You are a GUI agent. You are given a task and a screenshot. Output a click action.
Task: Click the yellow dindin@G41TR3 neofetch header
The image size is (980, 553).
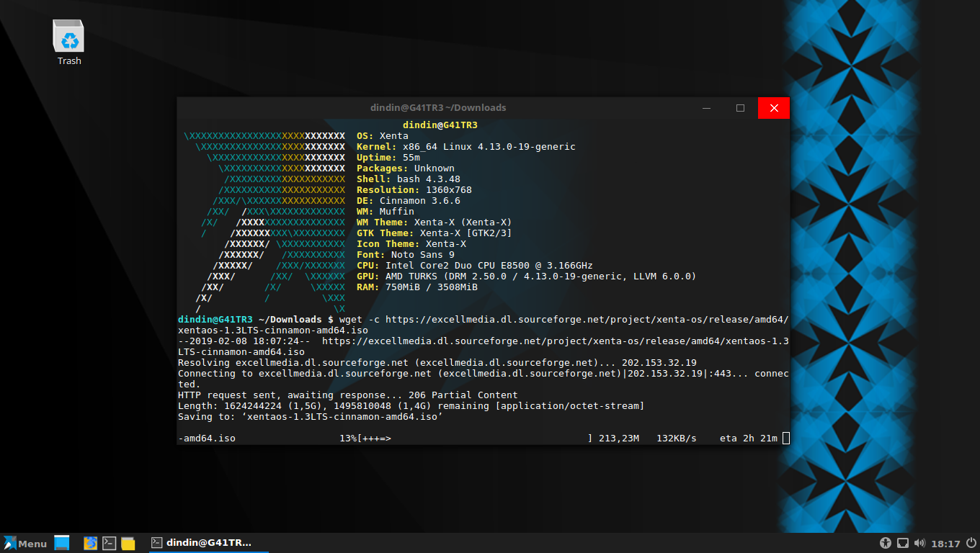point(440,125)
